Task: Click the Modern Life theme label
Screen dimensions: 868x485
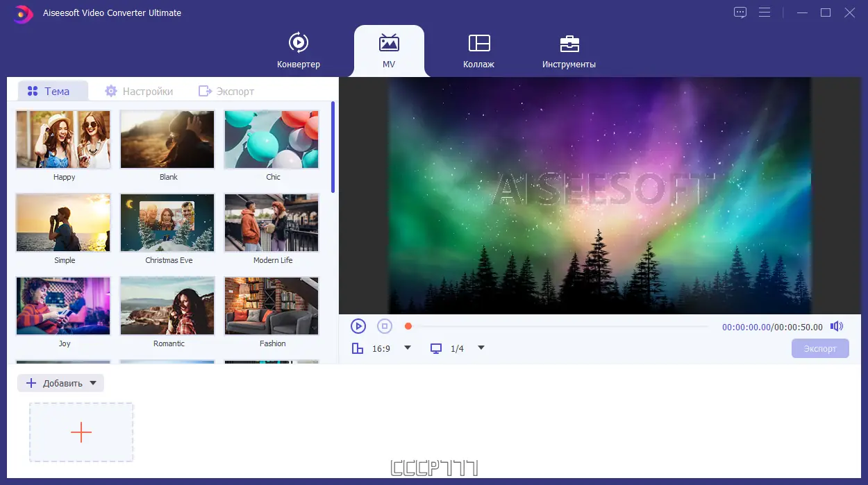Action: click(273, 260)
